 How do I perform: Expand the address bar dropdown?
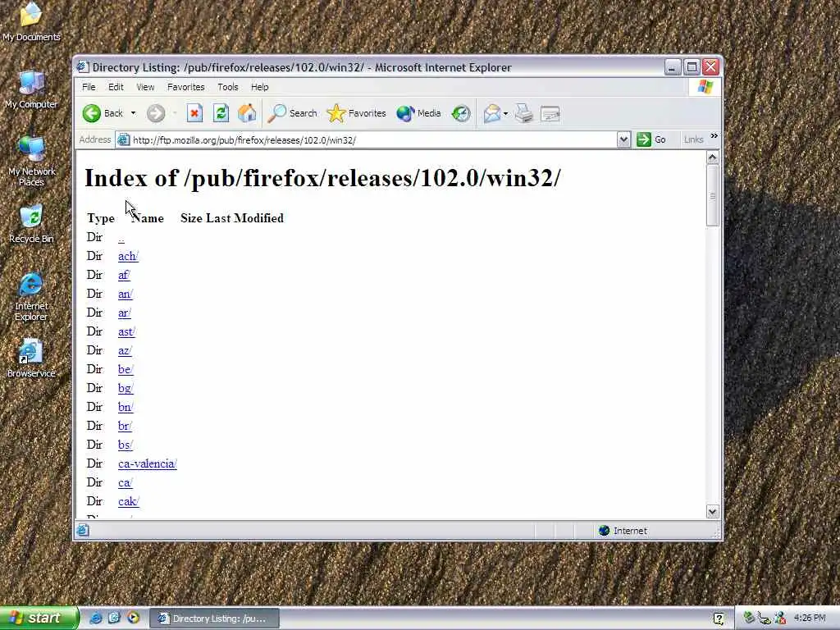tap(623, 139)
